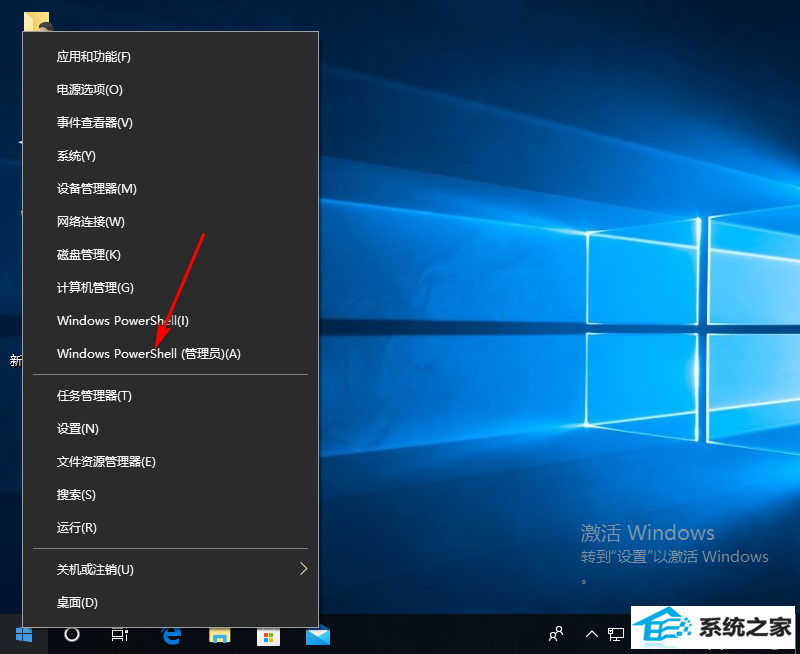Viewport: 800px width, 654px height.
Task: Expand 关机或注销(U) submenu arrow
Action: [304, 569]
